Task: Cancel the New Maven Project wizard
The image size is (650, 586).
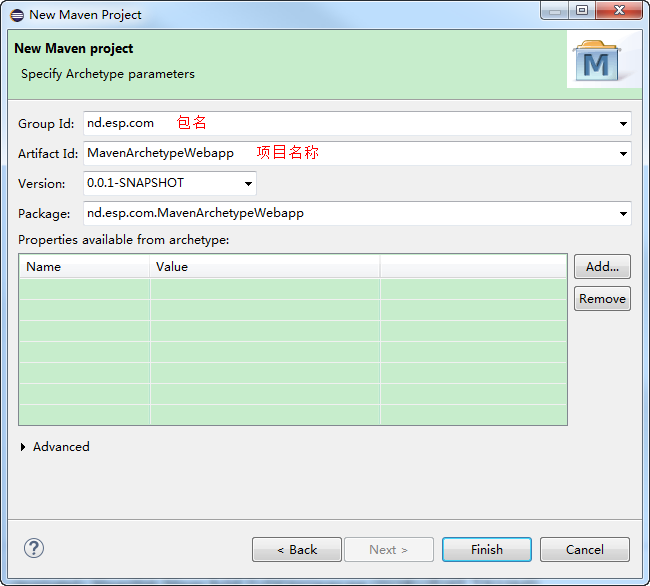Action: click(585, 550)
